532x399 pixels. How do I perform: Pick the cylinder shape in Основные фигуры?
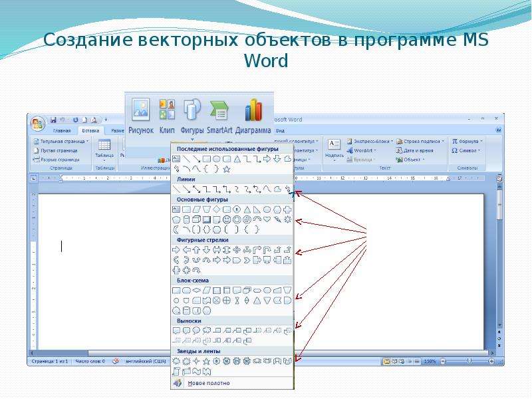(x=186, y=219)
